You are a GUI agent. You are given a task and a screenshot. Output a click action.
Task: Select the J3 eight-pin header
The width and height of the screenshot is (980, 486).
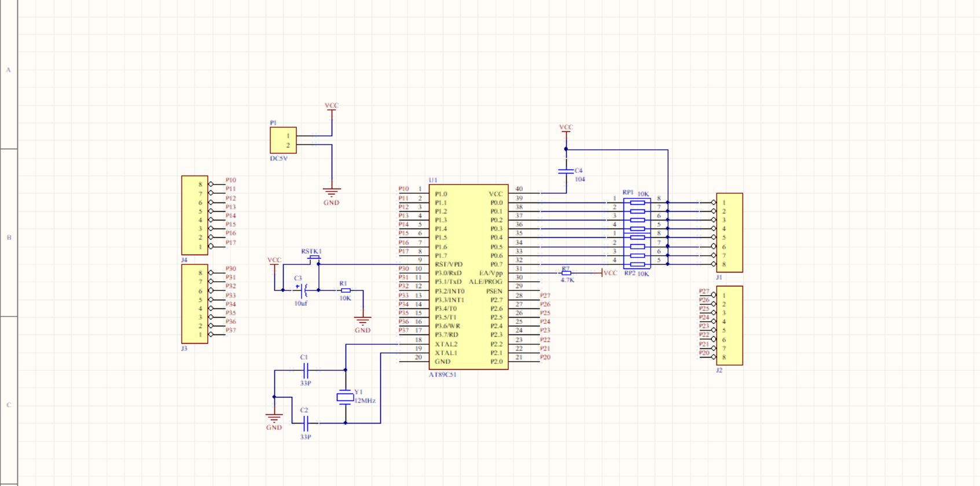(x=194, y=304)
